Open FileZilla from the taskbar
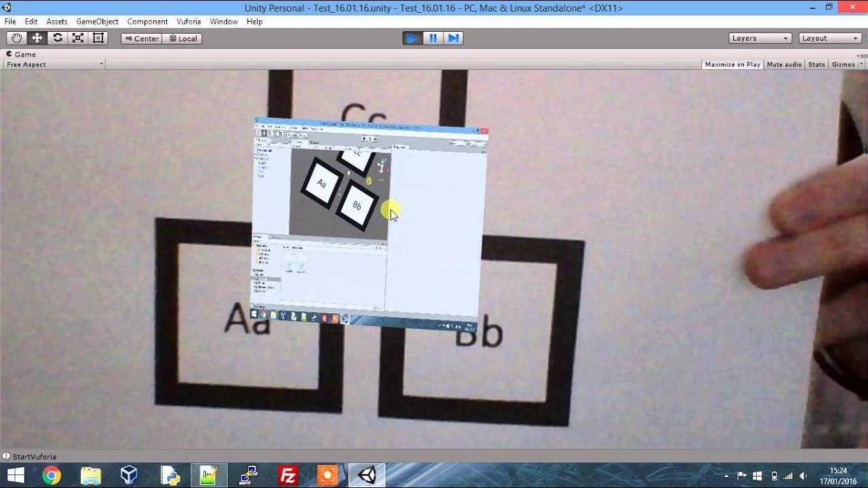The width and height of the screenshot is (868, 488). (288, 476)
